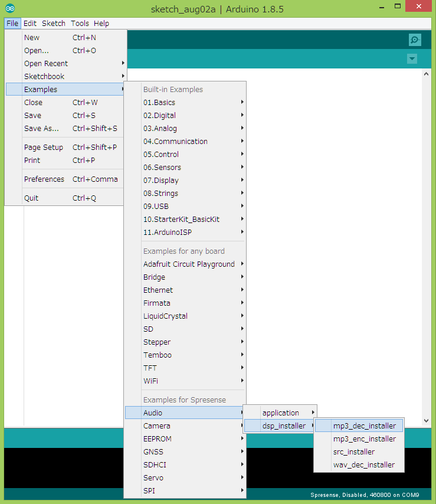436x504 pixels.
Task: Click the editor scrollbar down arrow
Action: pos(427,421)
